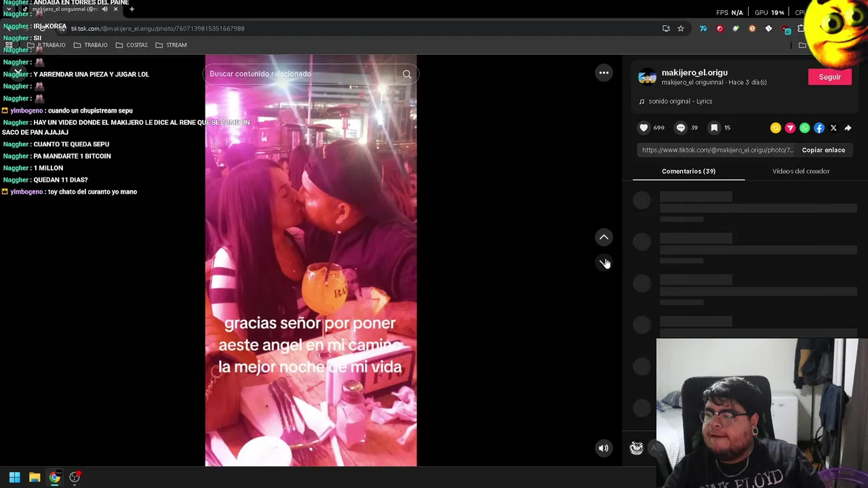
Task: Open TRABAJO bookmarks folder
Action: tap(90, 45)
